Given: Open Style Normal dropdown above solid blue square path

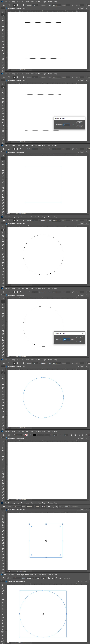Looking at the screenshot, I should pyautogui.click(x=56, y=149).
